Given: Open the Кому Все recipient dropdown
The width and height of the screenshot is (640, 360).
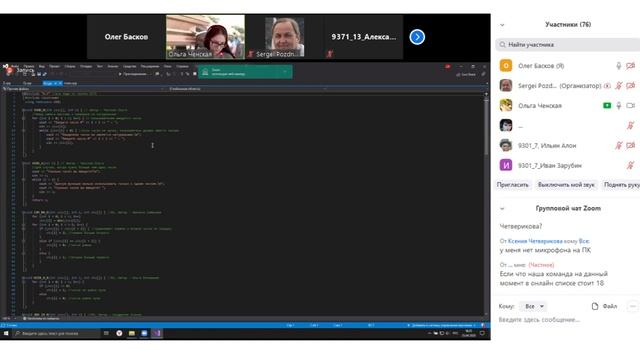Looking at the screenshot, I should tap(534, 307).
